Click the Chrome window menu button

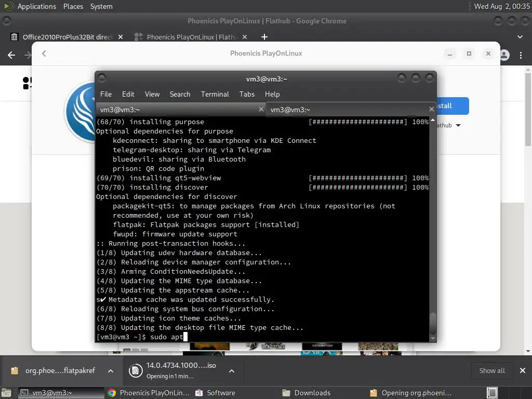[x=6, y=21]
